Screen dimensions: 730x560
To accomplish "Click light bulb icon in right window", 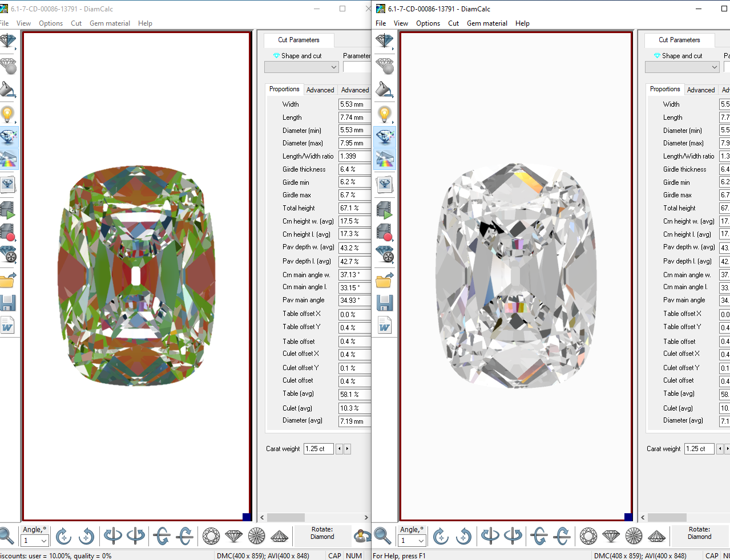I will pyautogui.click(x=385, y=114).
